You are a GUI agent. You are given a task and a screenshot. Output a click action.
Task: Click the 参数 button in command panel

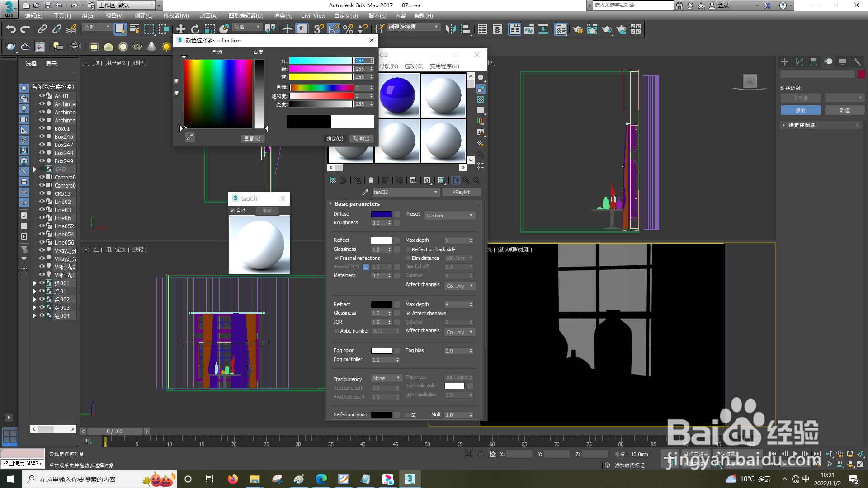click(x=800, y=111)
